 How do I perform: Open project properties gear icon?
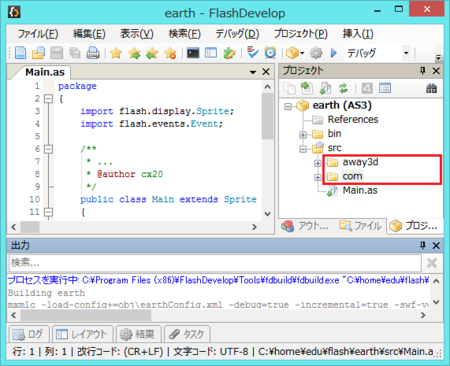pyautogui.click(x=316, y=53)
